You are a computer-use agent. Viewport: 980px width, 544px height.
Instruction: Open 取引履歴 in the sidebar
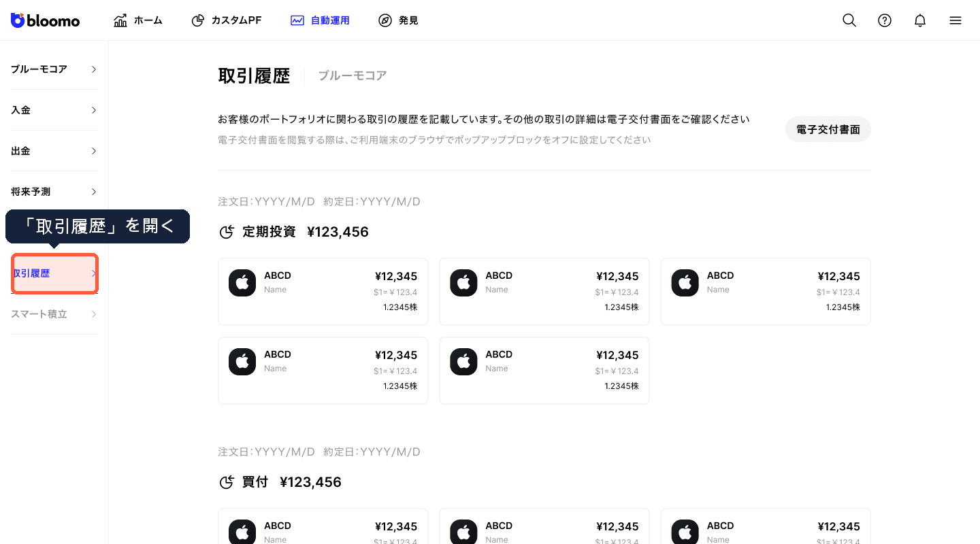54,273
